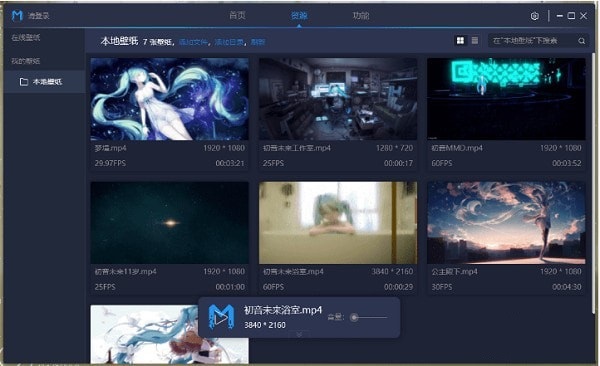Select the blue starry Miku thumbnail (29.97FPS)
The image size is (600, 366).
(170, 99)
